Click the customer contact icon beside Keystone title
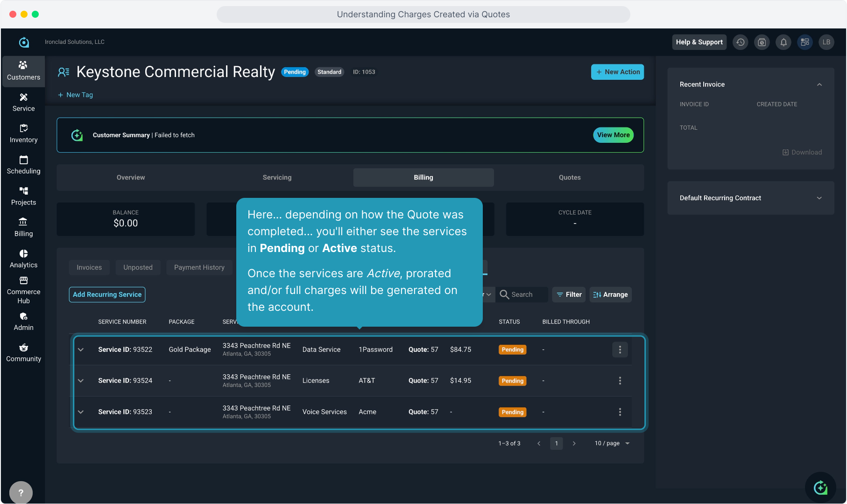The image size is (847, 504). pyautogui.click(x=64, y=72)
